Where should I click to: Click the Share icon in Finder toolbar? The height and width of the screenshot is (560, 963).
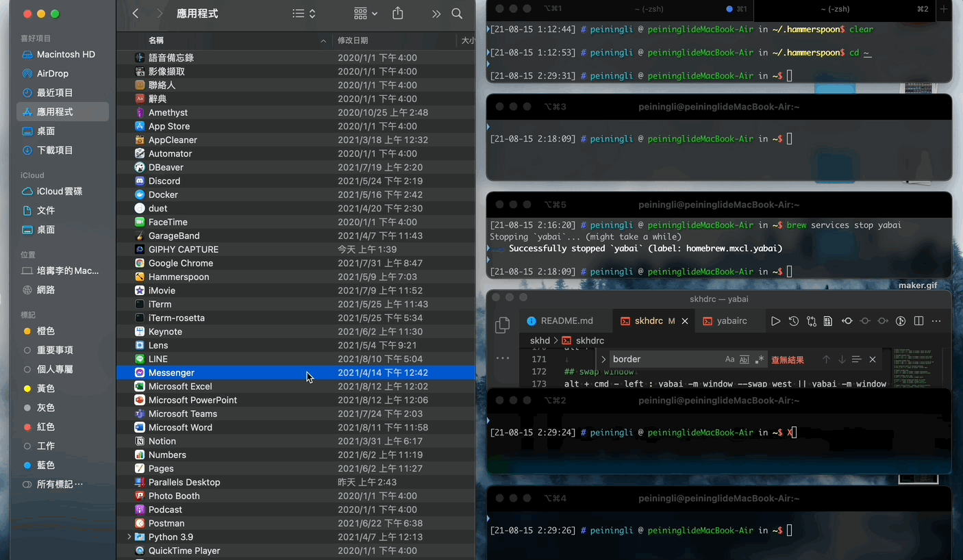[398, 14]
